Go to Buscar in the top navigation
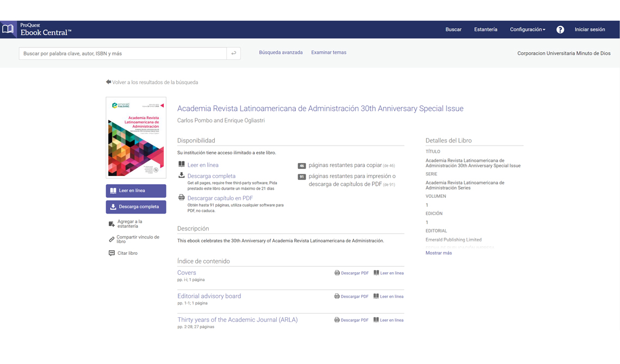620x364 pixels. coord(454,30)
